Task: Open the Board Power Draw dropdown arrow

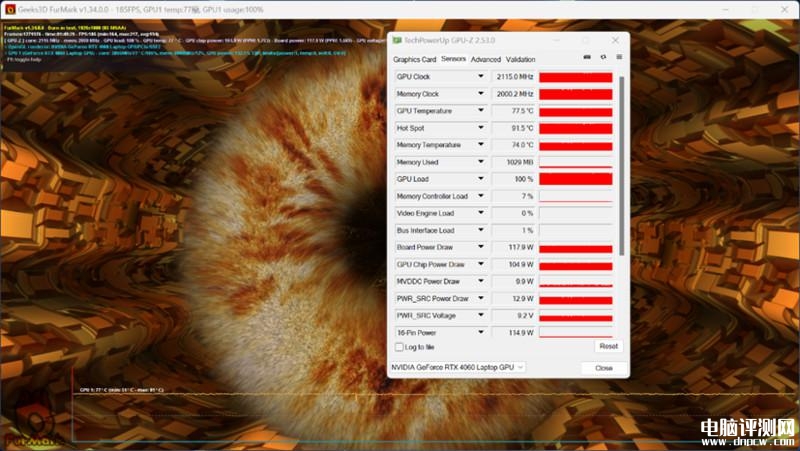Action: click(x=481, y=247)
